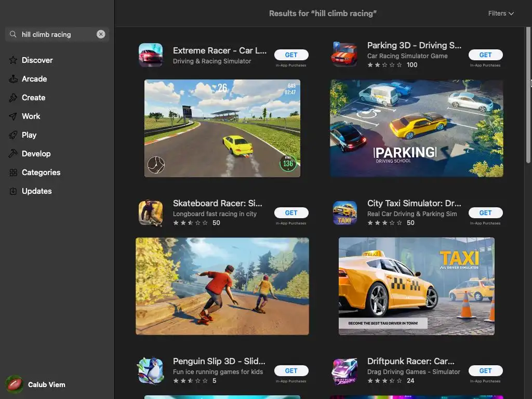The height and width of the screenshot is (399, 532).
Task: Click Real Car Driving & Parking Sim subtitle
Action: click(412, 214)
